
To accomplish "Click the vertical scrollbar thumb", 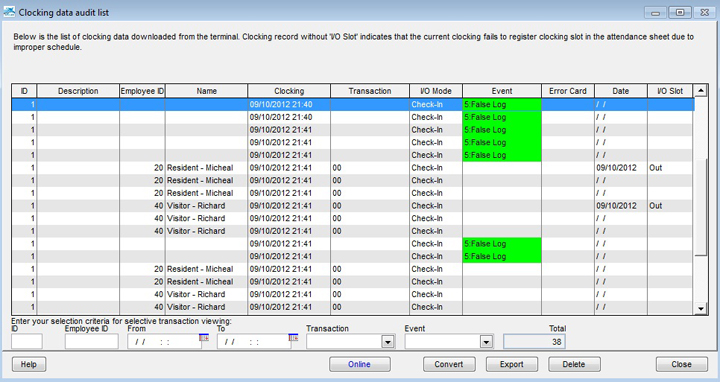I will pyautogui.click(x=701, y=207).
